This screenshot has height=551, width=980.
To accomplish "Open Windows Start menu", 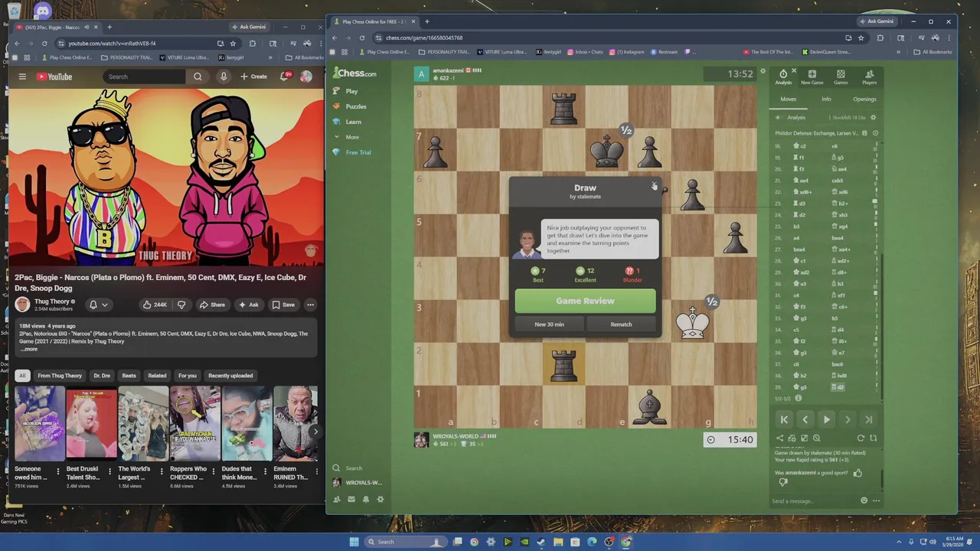I will [x=354, y=542].
